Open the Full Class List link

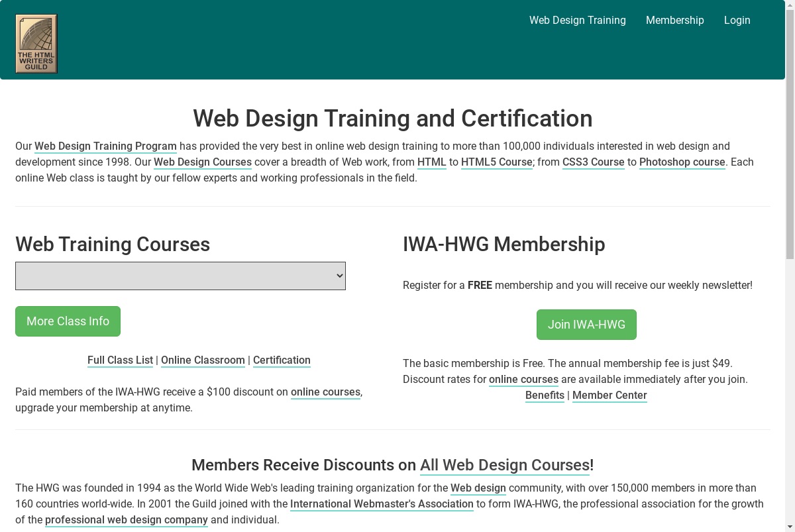coord(120,360)
